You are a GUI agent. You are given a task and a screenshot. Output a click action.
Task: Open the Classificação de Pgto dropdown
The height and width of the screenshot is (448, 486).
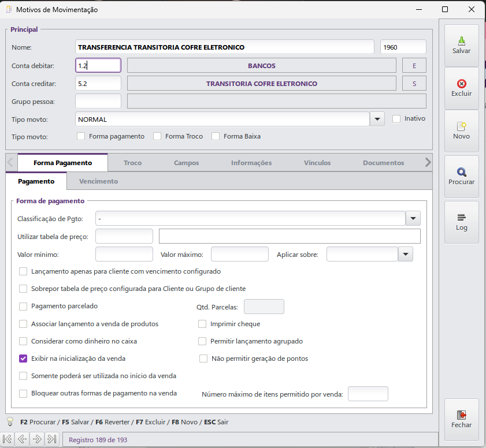coord(413,219)
